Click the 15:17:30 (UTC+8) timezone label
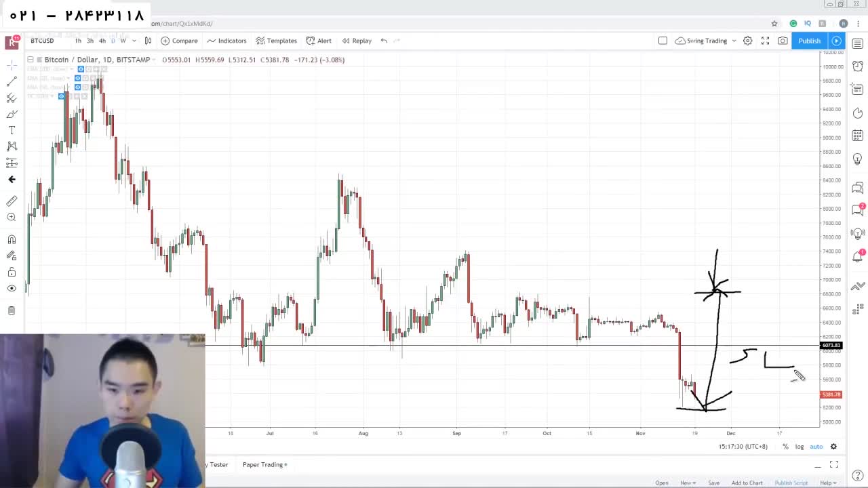868x488 pixels. tap(743, 447)
